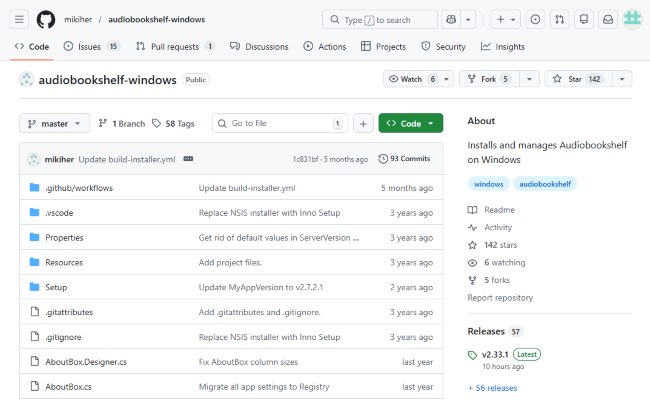View the 1 Branch link
The image size is (650, 400).
122,124
